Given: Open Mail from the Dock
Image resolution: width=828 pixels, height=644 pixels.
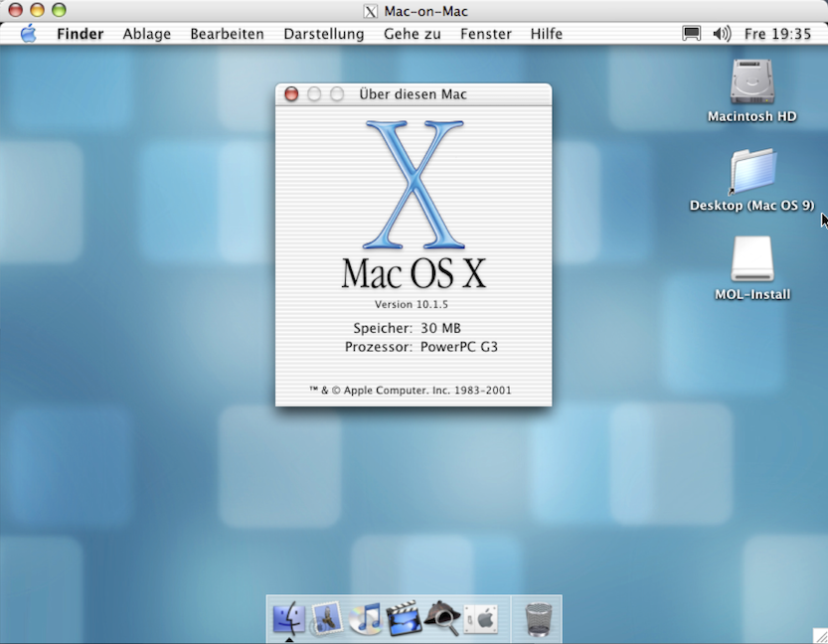Looking at the screenshot, I should 327,618.
